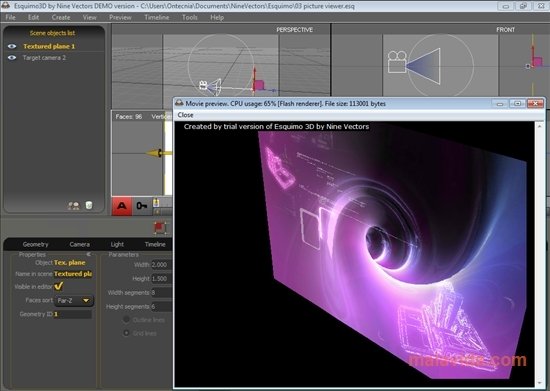Click Close in the Movie preview window
This screenshot has width=550, height=391.
click(185, 115)
